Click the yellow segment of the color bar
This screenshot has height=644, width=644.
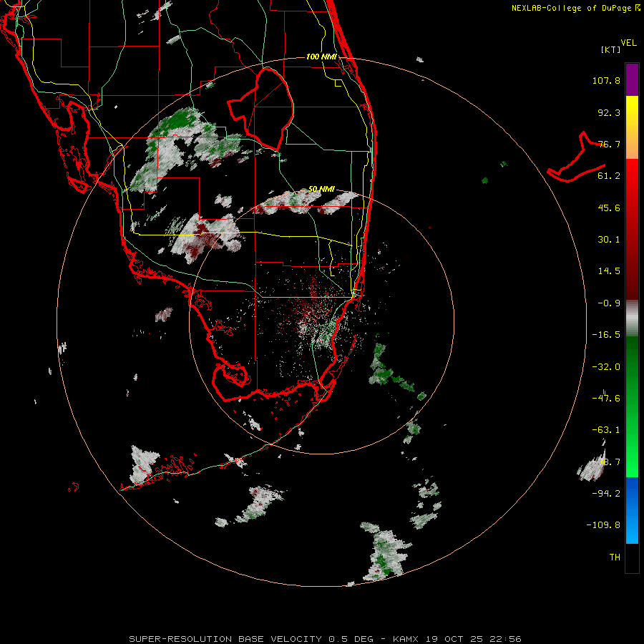click(632, 127)
